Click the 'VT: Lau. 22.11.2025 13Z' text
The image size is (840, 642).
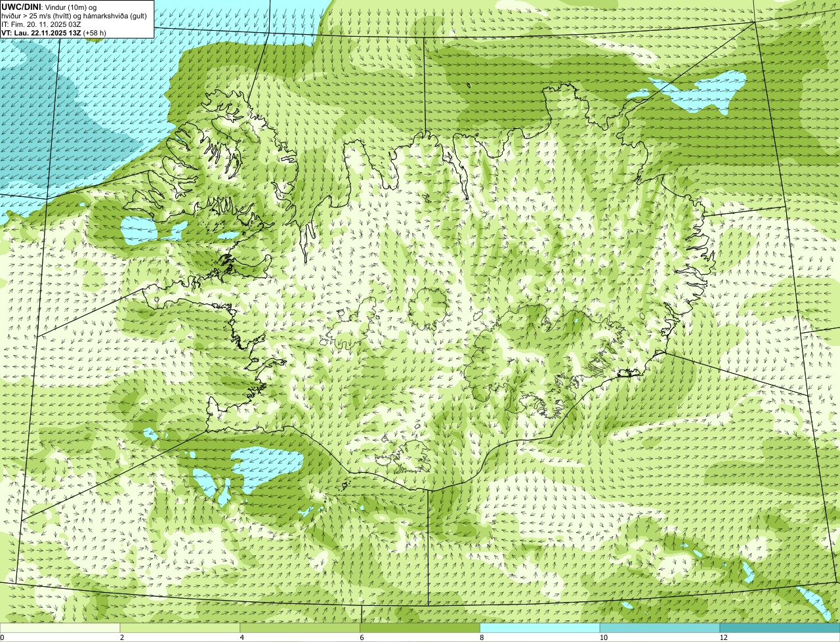[41, 33]
